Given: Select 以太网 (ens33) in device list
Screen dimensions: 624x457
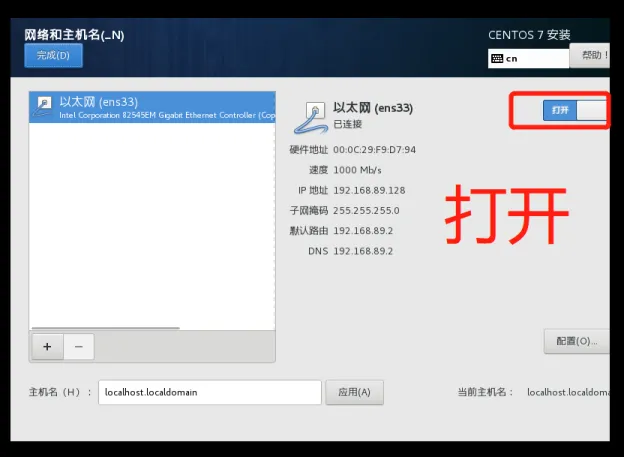Looking at the screenshot, I should tap(152, 107).
